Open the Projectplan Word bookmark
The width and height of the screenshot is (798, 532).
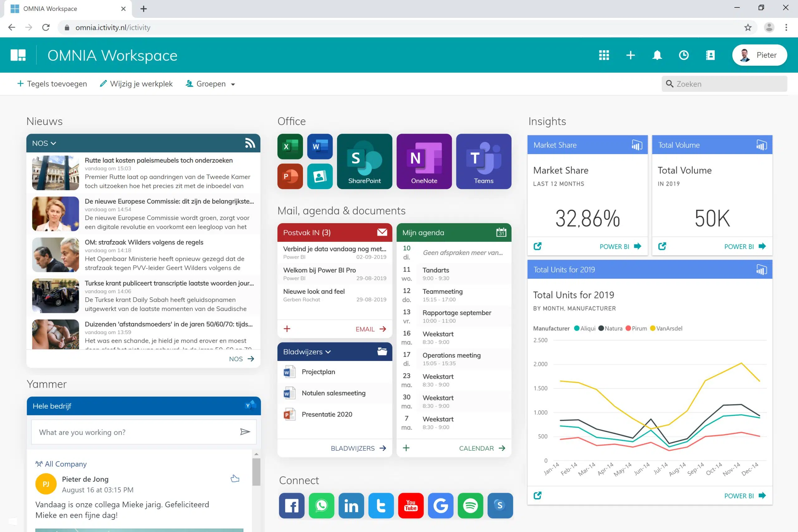tap(318, 372)
